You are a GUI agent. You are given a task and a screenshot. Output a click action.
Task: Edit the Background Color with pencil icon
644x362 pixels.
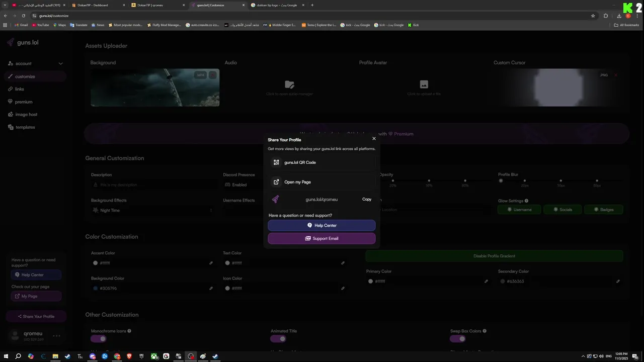[x=211, y=288]
